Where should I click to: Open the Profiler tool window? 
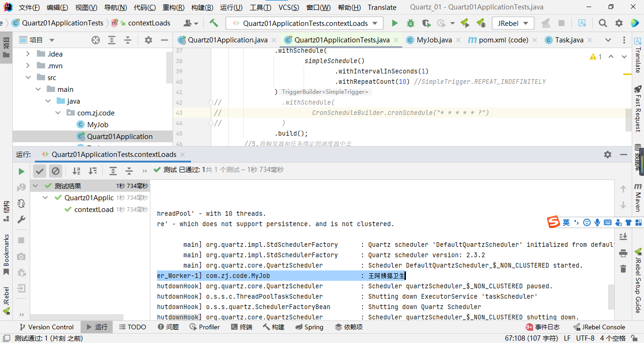[205, 327]
